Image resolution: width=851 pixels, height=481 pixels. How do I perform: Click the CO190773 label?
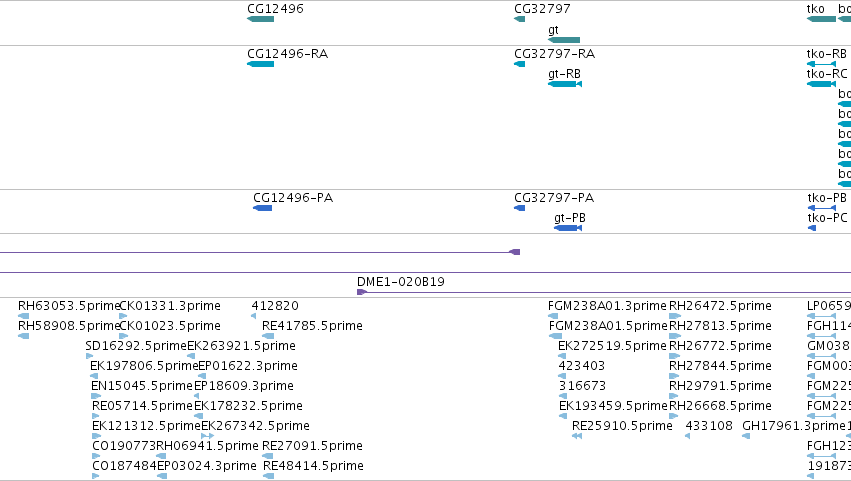[124, 446]
